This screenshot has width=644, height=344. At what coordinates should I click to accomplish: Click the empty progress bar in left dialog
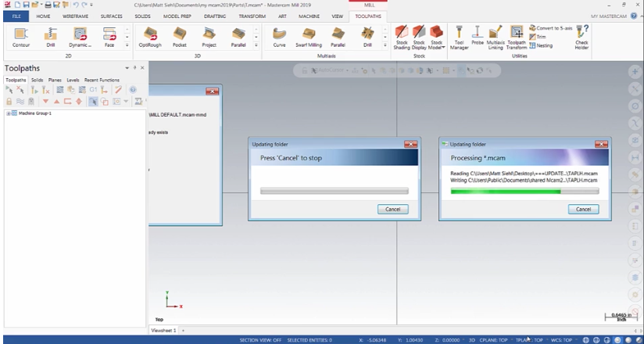tap(335, 191)
